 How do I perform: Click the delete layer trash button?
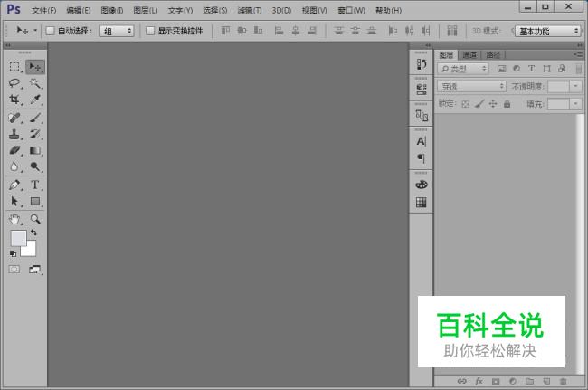[x=563, y=381]
